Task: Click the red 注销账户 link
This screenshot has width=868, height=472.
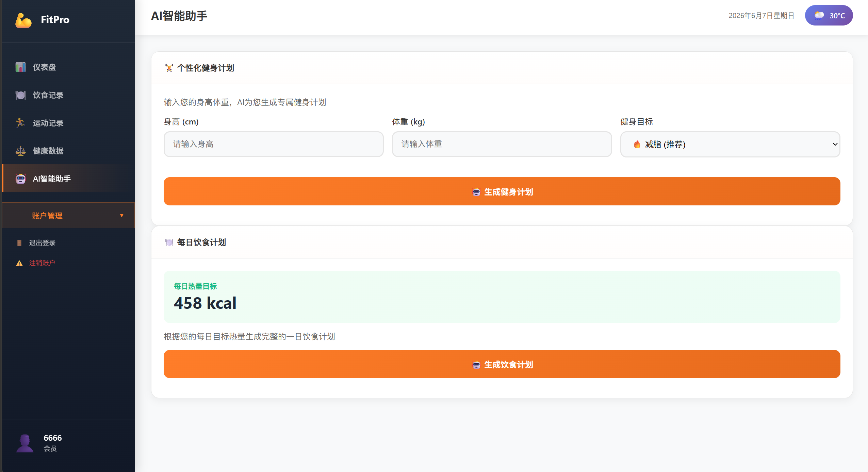Action: (x=42, y=263)
